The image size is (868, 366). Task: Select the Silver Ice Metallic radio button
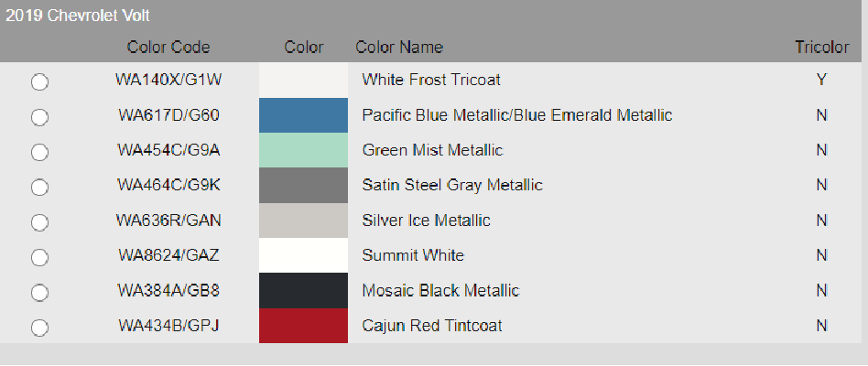point(39,222)
